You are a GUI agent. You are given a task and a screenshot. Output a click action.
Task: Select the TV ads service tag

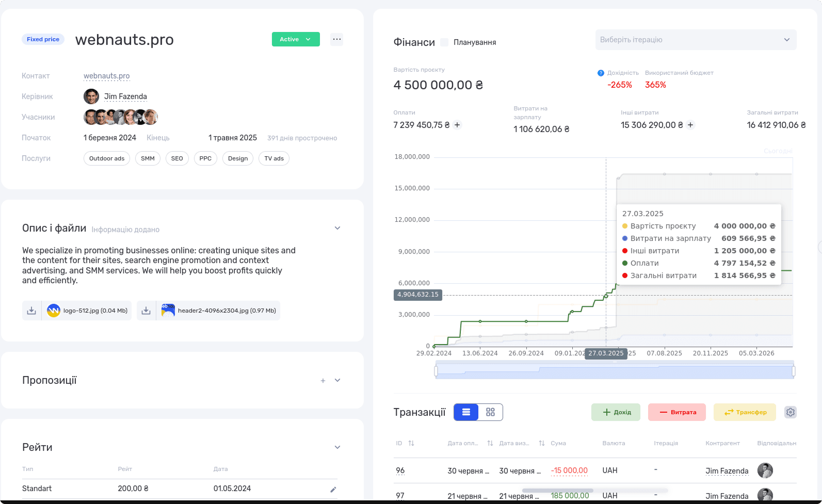[274, 158]
